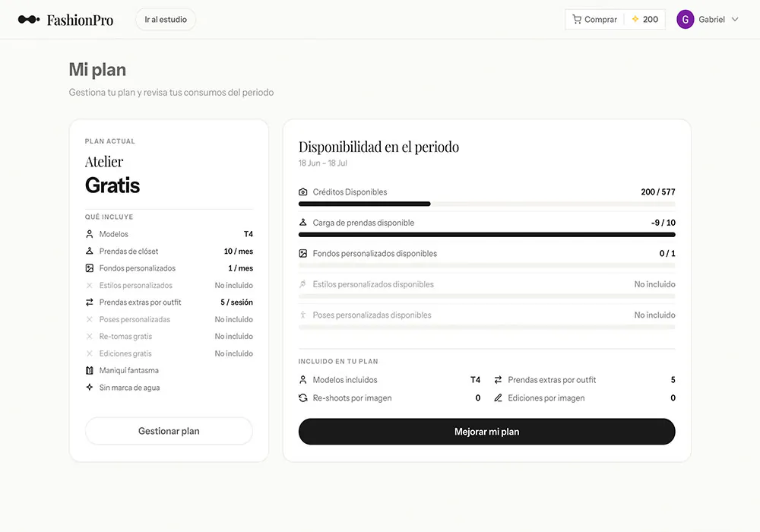This screenshot has width=760, height=532.
Task: Click the X icon beside Ediciones gratis
Action: click(x=89, y=353)
